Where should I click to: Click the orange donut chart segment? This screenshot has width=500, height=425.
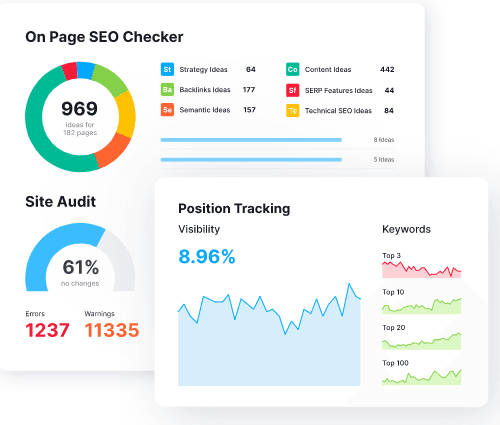113,150
